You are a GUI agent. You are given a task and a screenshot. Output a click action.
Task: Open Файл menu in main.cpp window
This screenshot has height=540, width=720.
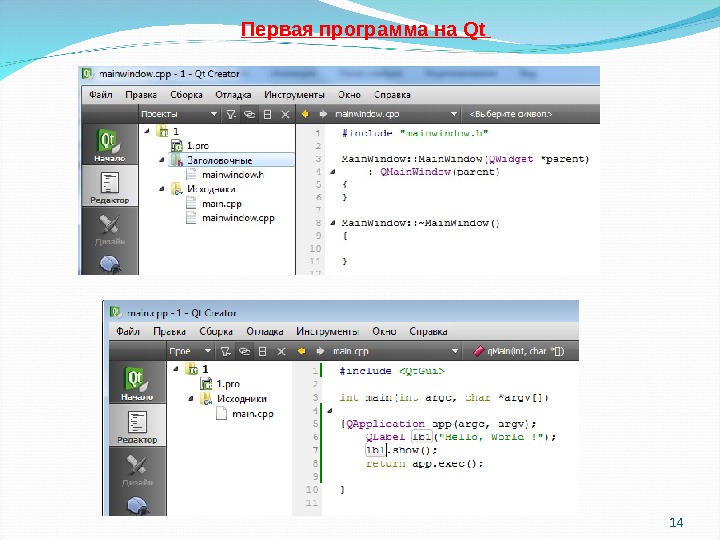pos(128,331)
